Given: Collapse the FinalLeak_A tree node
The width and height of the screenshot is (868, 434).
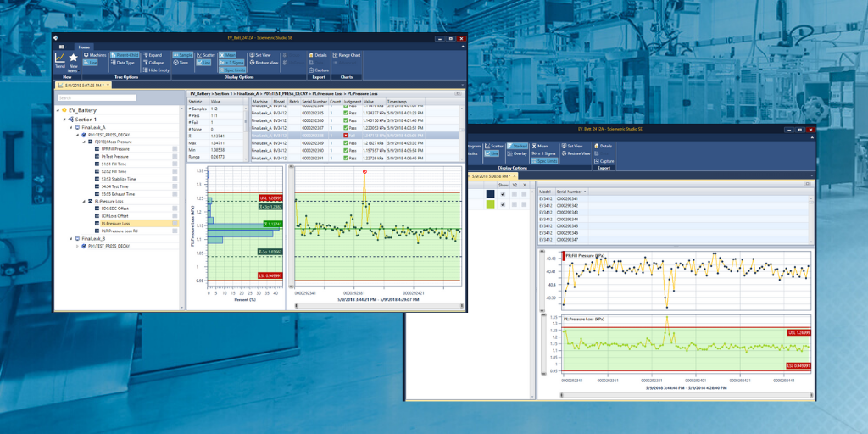Looking at the screenshot, I should (x=71, y=127).
